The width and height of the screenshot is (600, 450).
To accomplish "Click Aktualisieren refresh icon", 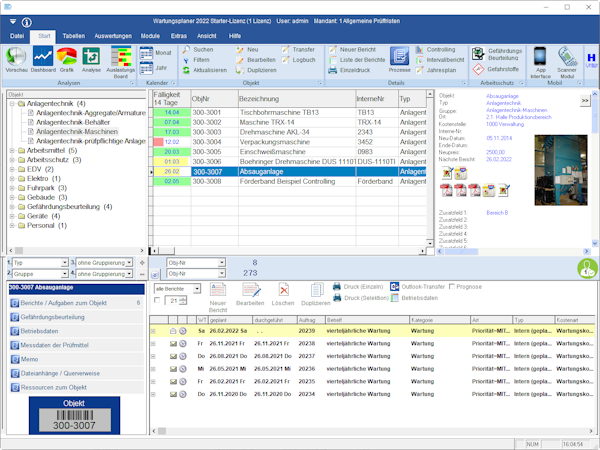I will click(x=205, y=70).
